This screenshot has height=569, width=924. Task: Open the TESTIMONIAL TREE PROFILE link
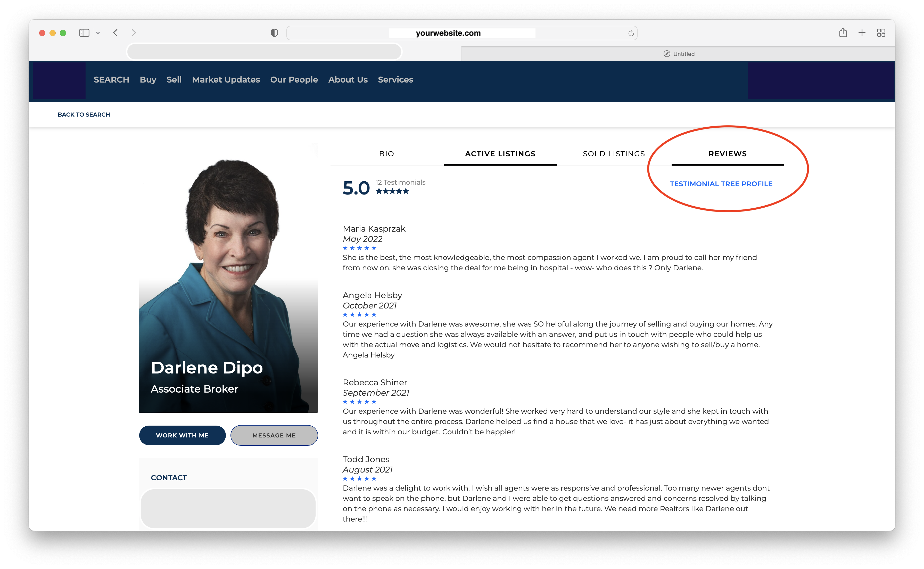721,184
